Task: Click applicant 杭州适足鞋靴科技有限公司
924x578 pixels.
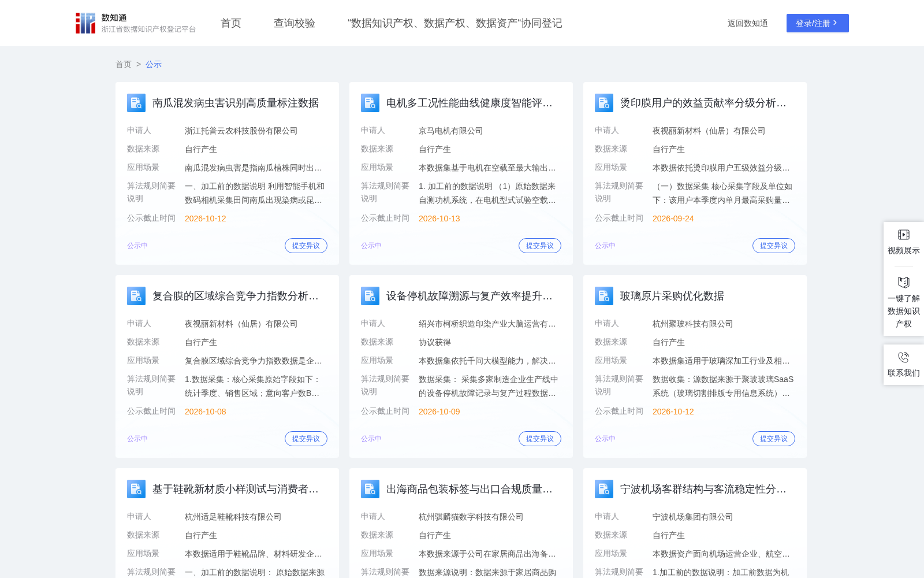Action: pyautogui.click(x=233, y=517)
